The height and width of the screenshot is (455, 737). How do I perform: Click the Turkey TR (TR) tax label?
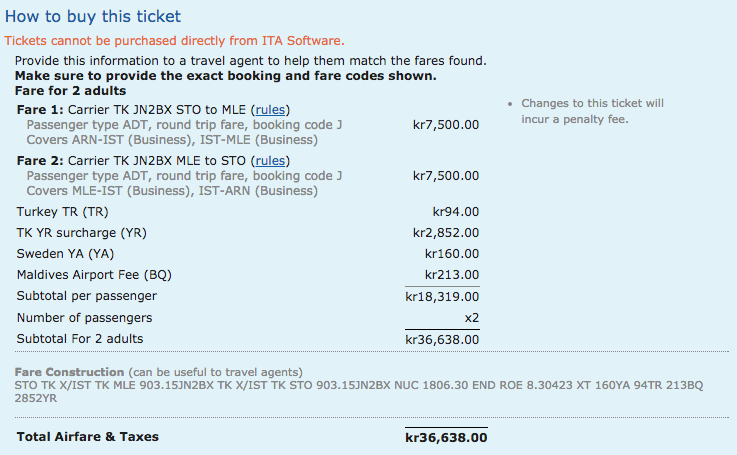(62, 212)
